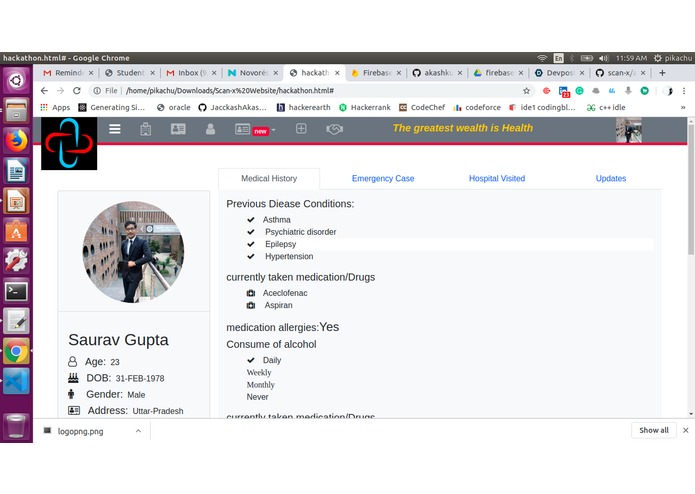Screen dimensions: 695x494
Task: Open Visual Studio Code from dock
Action: (16, 381)
